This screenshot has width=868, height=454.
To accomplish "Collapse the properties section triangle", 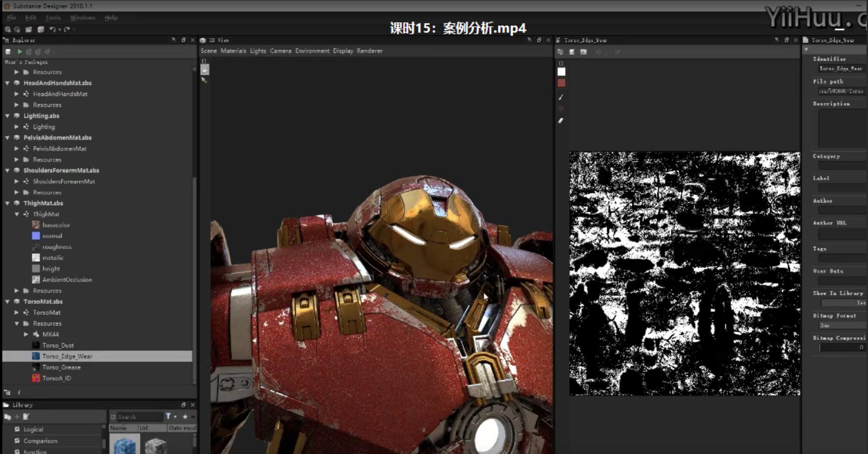I will pyautogui.click(x=806, y=50).
